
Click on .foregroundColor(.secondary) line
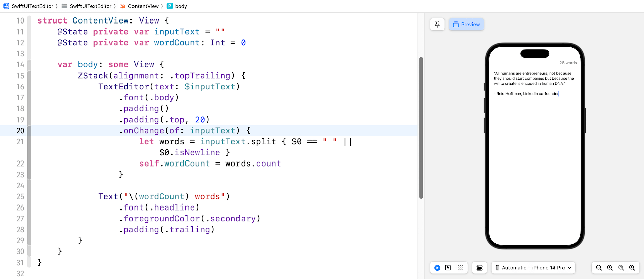(x=190, y=219)
